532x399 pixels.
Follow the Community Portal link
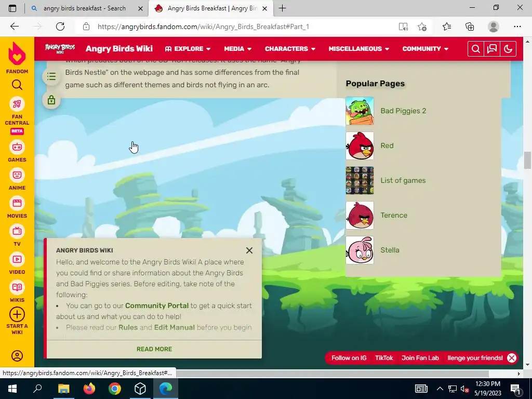point(157,305)
